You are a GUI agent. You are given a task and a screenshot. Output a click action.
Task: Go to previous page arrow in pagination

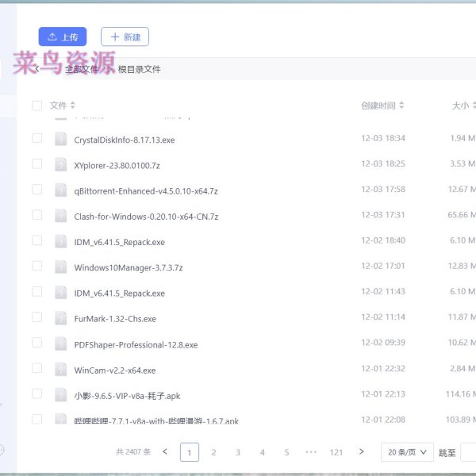tap(165, 451)
